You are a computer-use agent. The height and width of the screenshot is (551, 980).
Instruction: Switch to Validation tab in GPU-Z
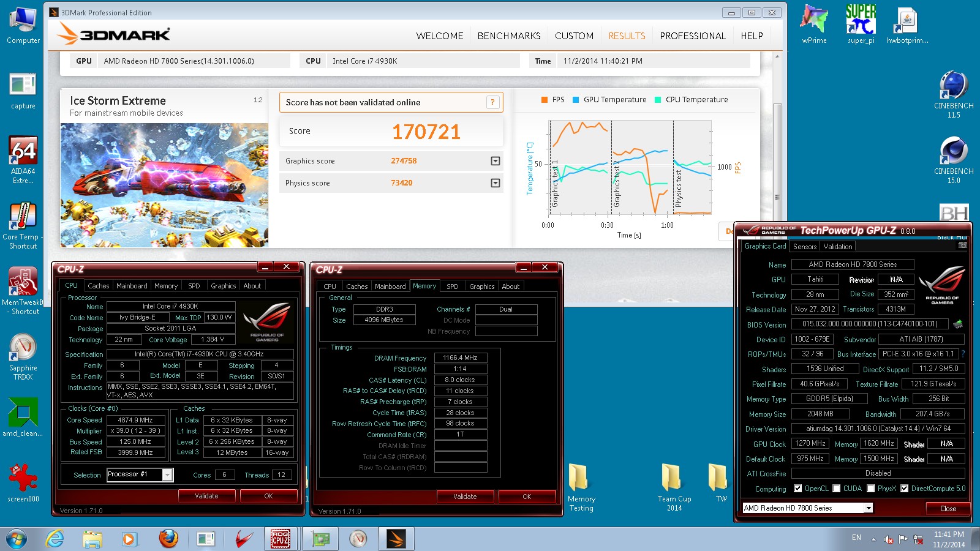[x=837, y=247]
